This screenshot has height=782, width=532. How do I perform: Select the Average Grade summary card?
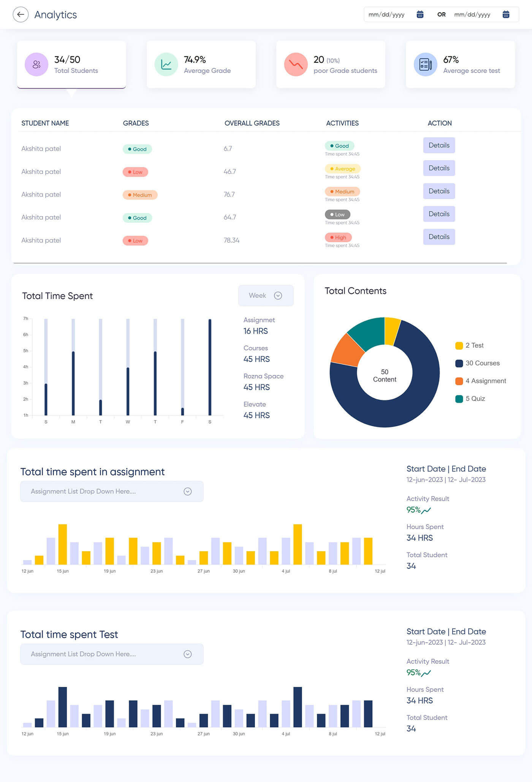(x=201, y=65)
